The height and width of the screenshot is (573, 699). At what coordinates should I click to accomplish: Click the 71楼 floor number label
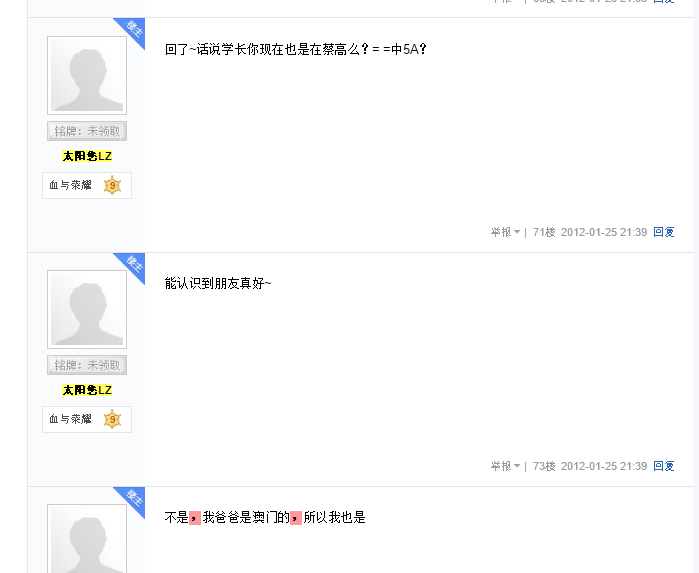[544, 232]
